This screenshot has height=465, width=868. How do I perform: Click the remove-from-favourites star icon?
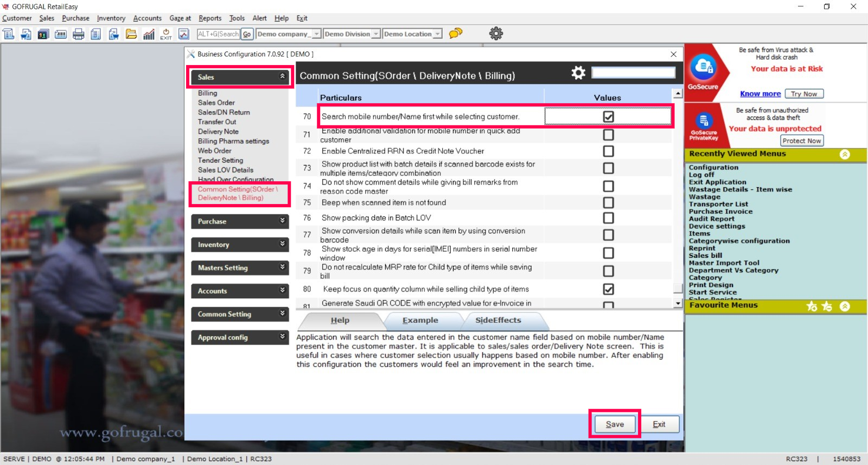point(827,306)
